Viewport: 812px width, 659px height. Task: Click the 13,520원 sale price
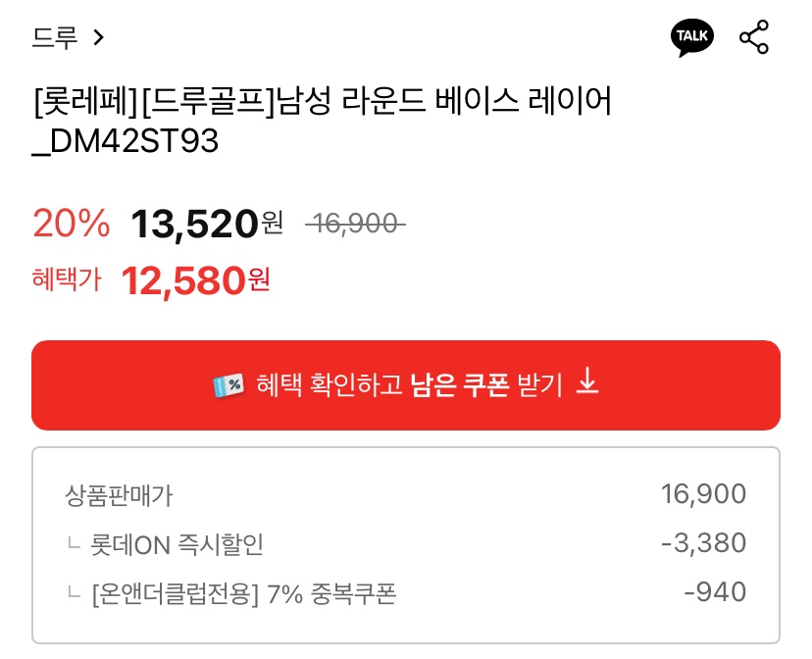point(206,224)
